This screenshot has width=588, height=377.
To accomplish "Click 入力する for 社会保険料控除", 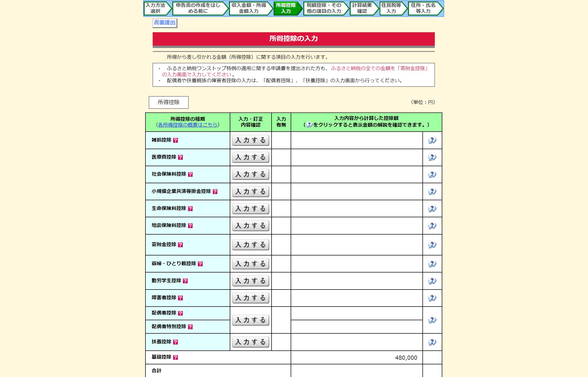I will [x=250, y=174].
